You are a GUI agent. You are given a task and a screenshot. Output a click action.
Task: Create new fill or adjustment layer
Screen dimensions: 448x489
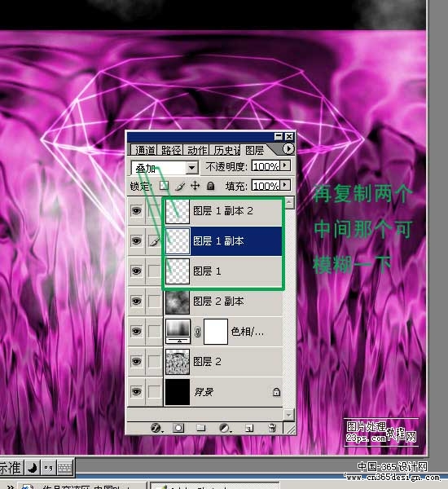coord(225,428)
